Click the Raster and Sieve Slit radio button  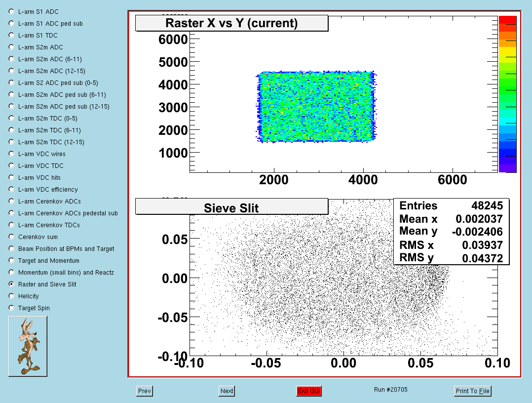[x=11, y=284]
